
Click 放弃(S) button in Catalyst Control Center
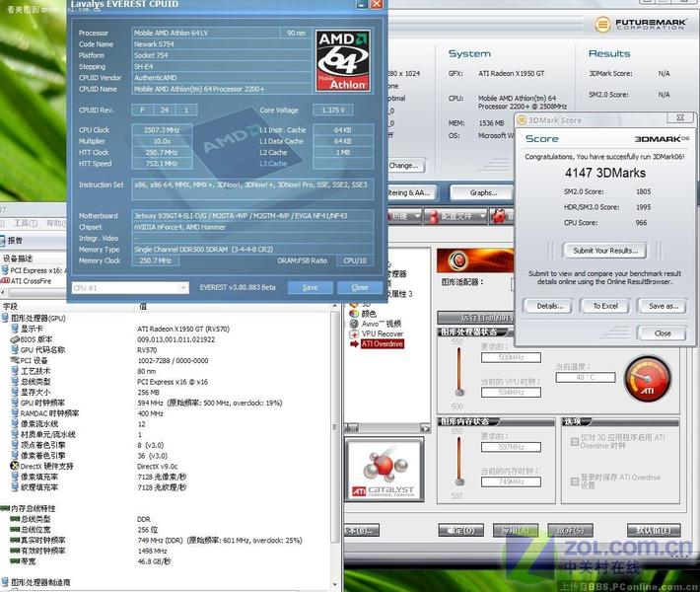(570, 531)
